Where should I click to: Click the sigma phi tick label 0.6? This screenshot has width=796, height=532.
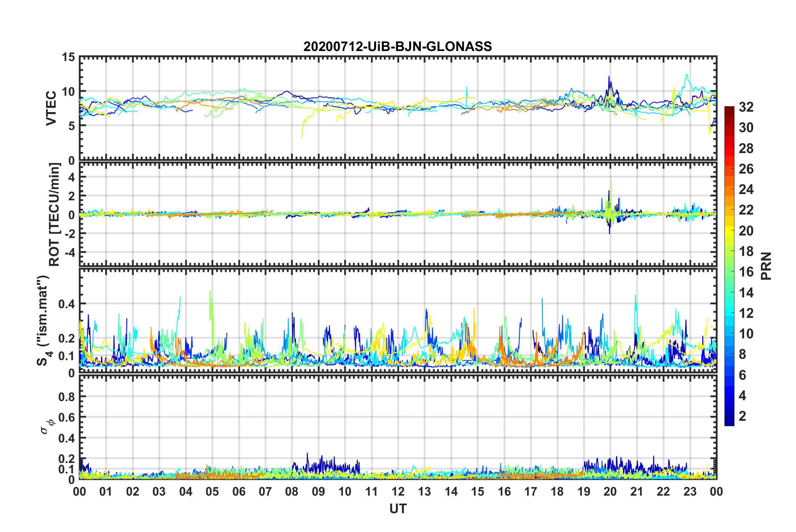(67, 417)
